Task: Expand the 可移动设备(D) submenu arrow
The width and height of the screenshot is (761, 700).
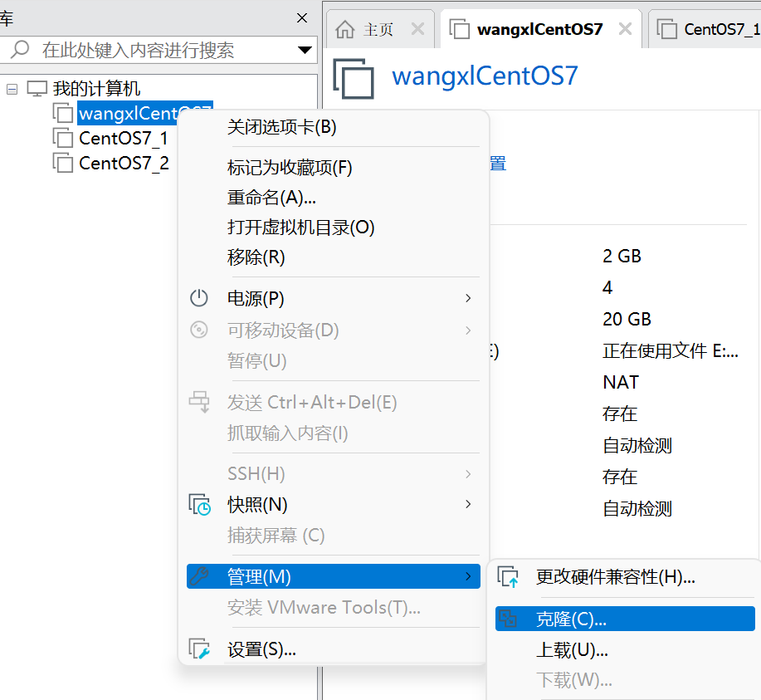Action: click(468, 330)
